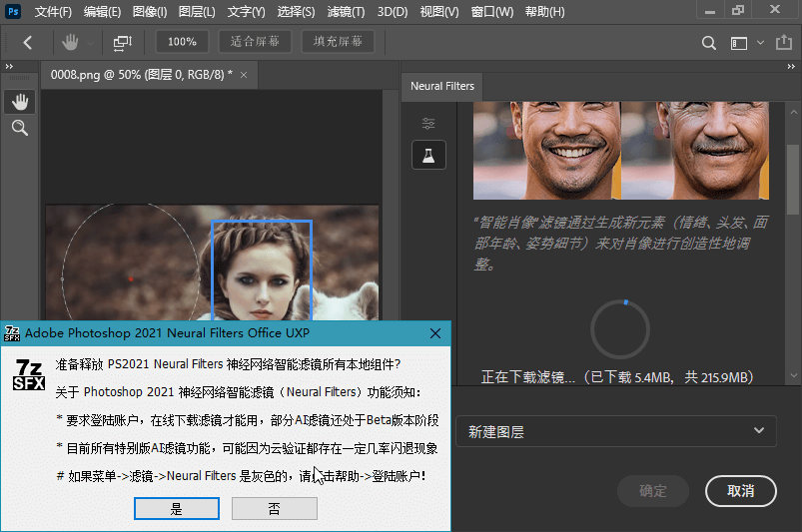This screenshot has width=802, height=532.
Task: Select the Hand tool in options bar
Action: pos(70,42)
